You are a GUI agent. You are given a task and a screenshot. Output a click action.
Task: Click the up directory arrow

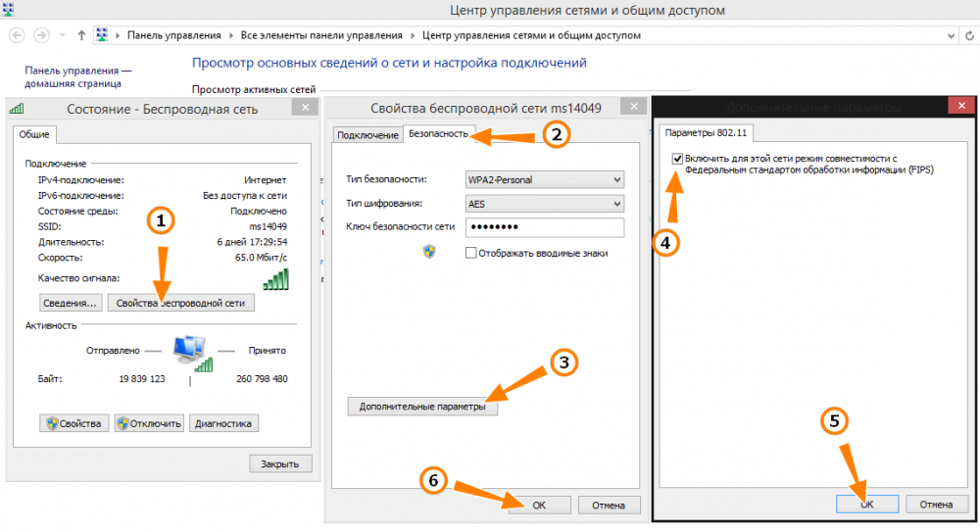coord(80,35)
